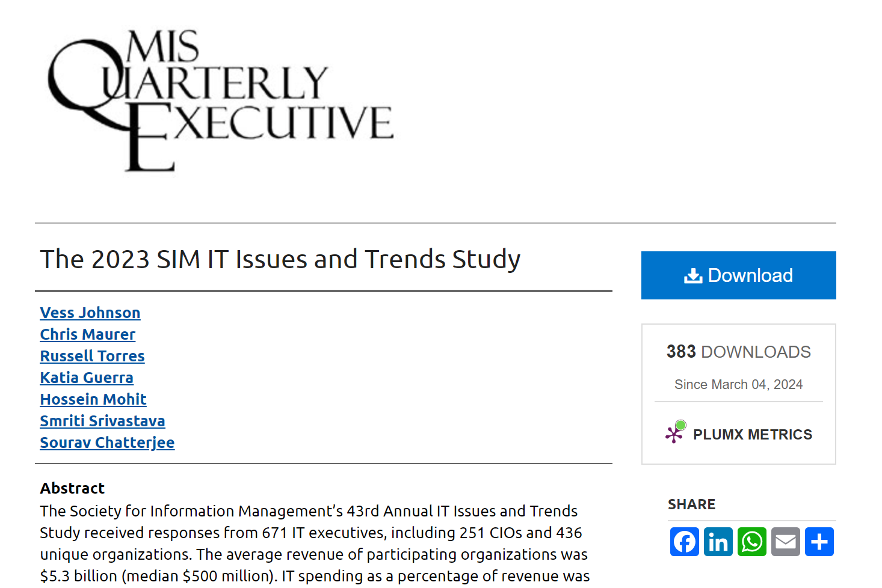Open the PLUMX METRICS text link
Image resolution: width=882 pixels, height=588 pixels.
pyautogui.click(x=752, y=435)
